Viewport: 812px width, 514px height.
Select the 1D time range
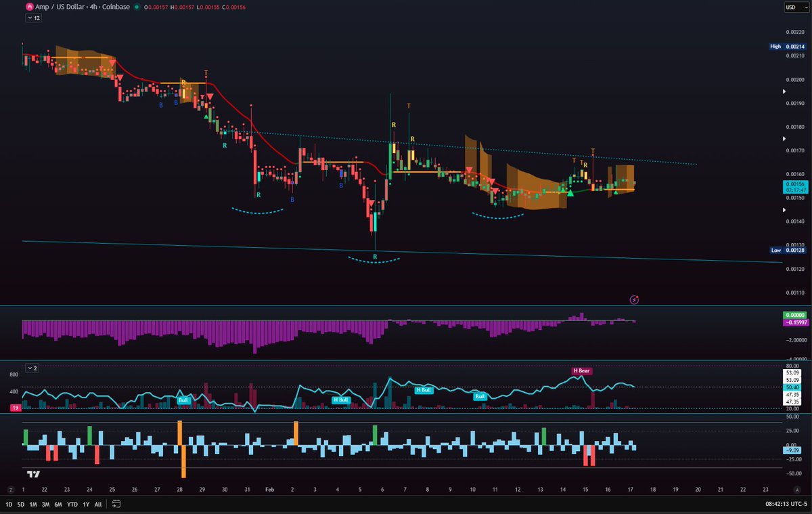click(x=9, y=504)
